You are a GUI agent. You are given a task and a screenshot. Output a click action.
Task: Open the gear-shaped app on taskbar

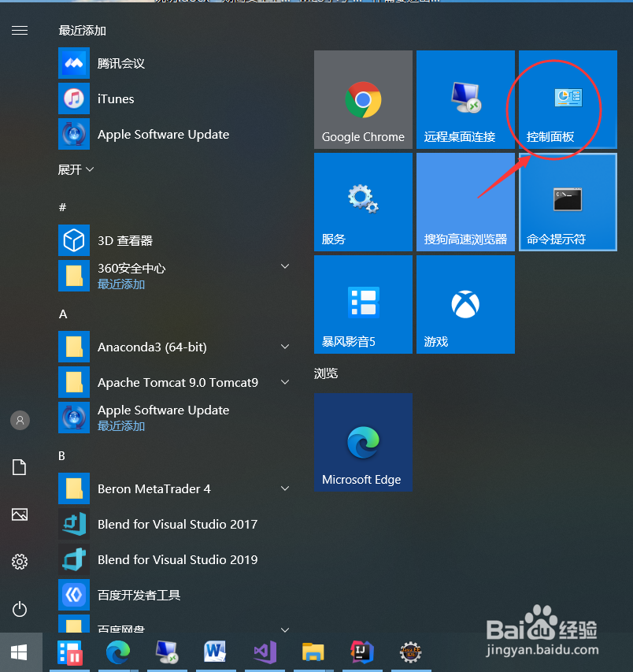coord(411,652)
